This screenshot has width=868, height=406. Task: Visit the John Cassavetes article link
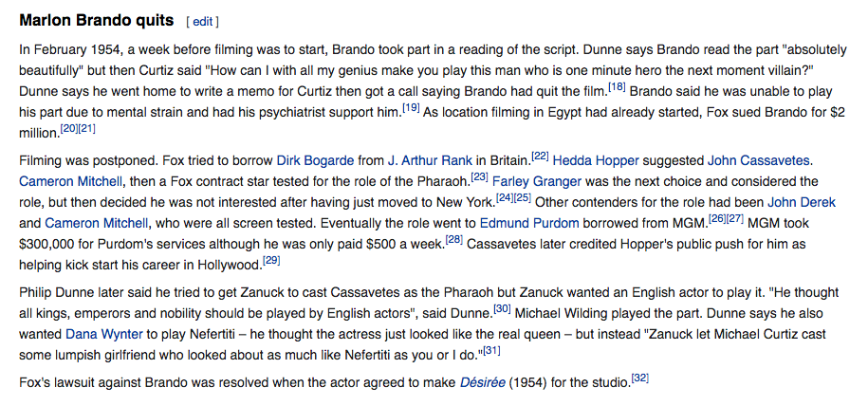758,160
